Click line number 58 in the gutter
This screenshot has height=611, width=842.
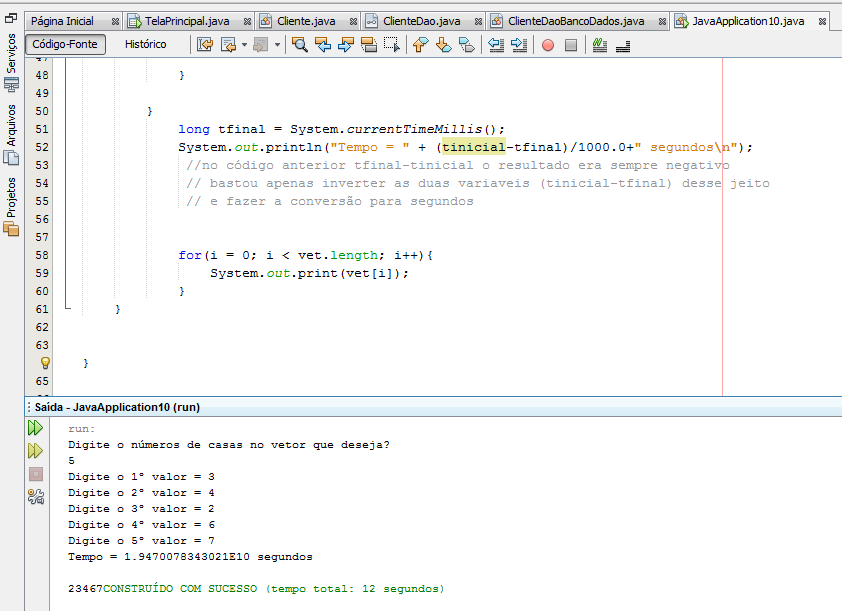42,255
